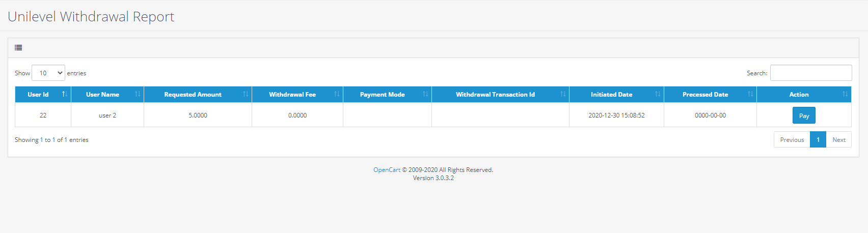868x233 pixels.
Task: Click sort arrows icon in Withdrawal Transaction Id column
Action: click(x=563, y=94)
